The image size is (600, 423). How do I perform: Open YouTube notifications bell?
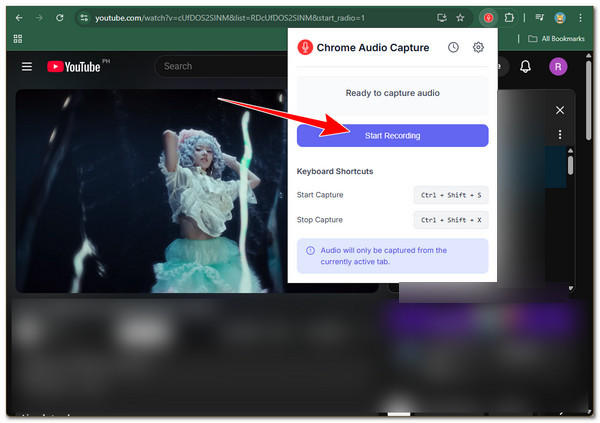[x=525, y=67]
